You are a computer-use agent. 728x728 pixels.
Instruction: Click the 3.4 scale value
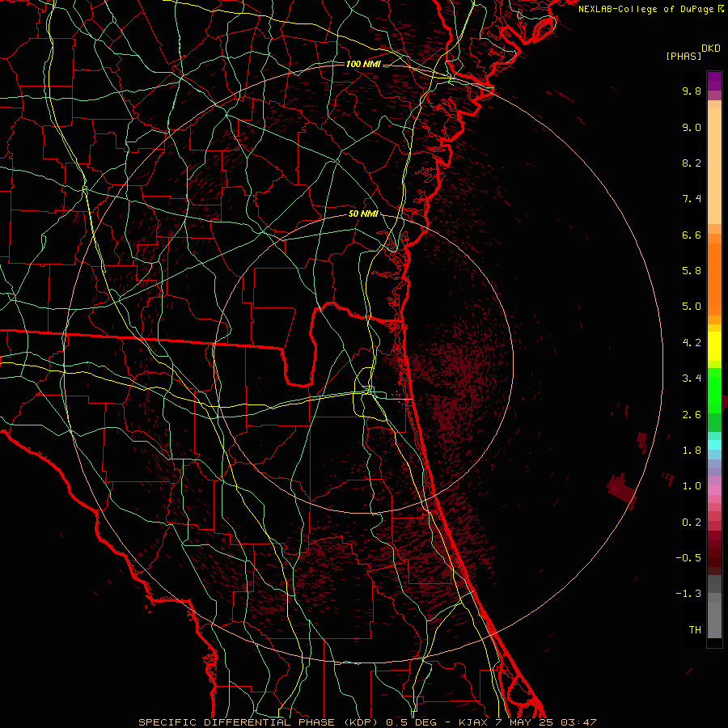692,379
